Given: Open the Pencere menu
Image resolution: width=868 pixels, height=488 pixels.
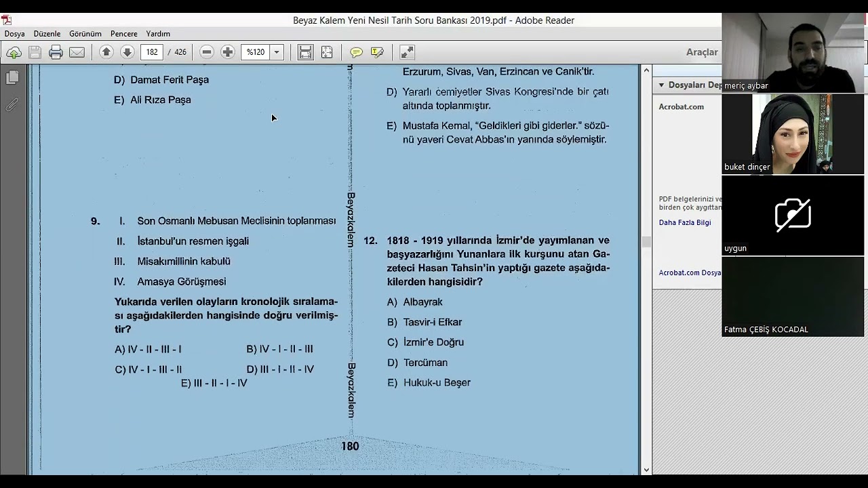Looking at the screenshot, I should click(x=123, y=34).
